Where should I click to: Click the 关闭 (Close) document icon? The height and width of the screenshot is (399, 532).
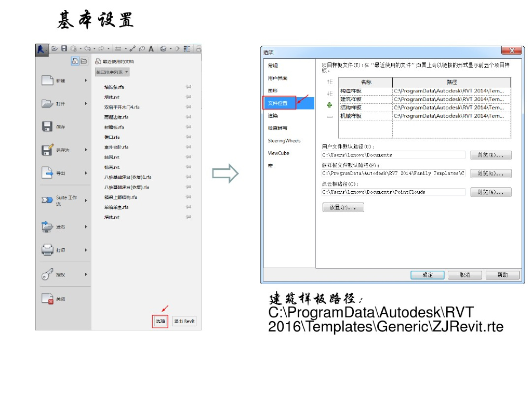coord(47,299)
